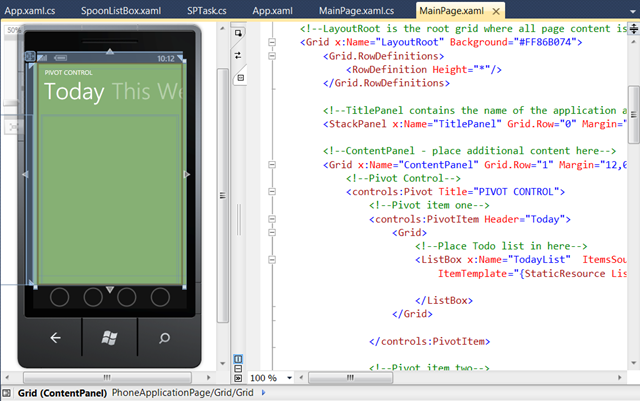Select the Today pivot header in designer
The width and height of the screenshot is (640, 401).
pyautogui.click(x=74, y=92)
